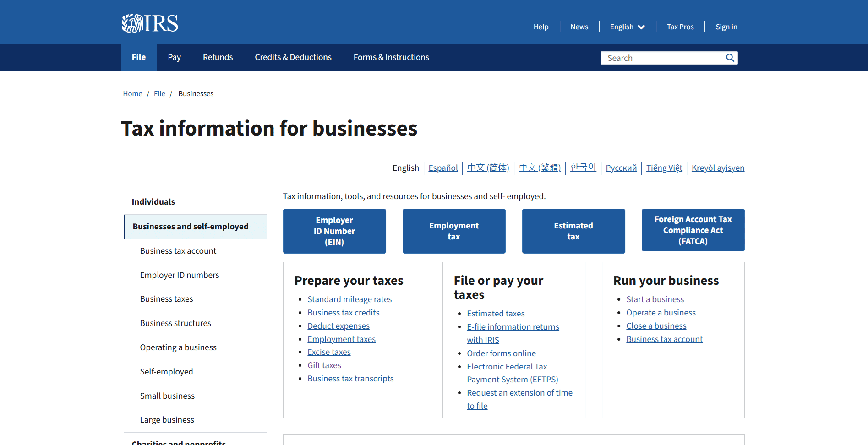Expand the English language dropdown in the header
The width and height of the screenshot is (868, 445).
click(627, 27)
